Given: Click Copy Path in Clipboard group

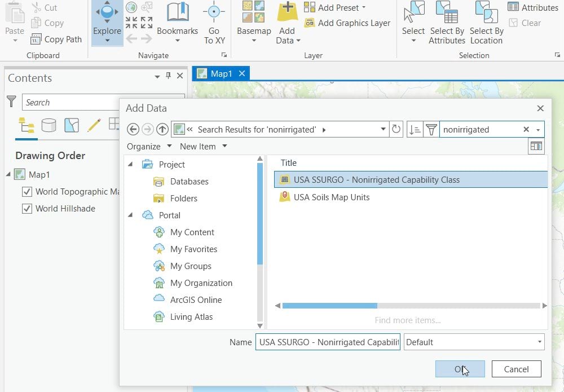Looking at the screenshot, I should coord(56,39).
